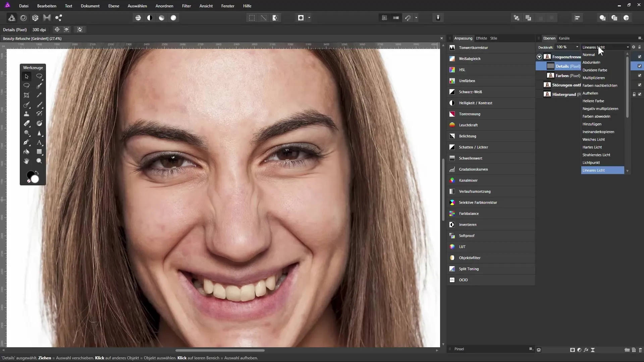Apply Auto Levels from toolbar

click(138, 18)
